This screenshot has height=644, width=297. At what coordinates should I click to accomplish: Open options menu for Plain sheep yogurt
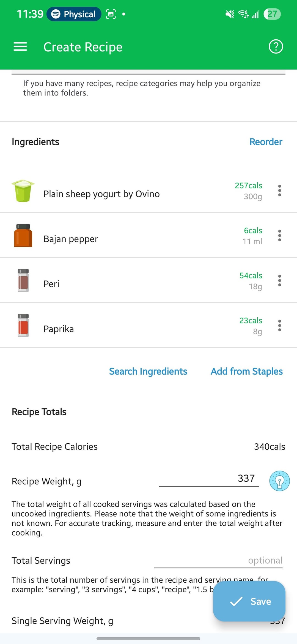[x=279, y=190]
